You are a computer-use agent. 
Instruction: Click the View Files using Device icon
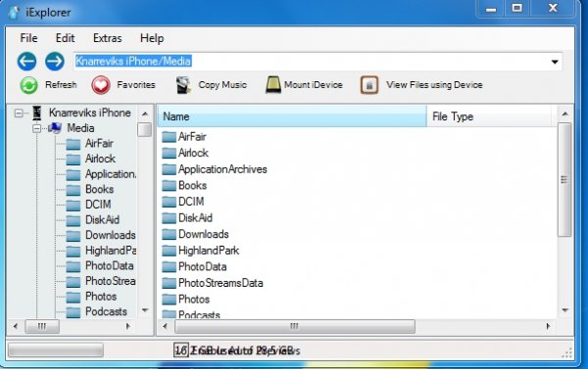(x=369, y=85)
